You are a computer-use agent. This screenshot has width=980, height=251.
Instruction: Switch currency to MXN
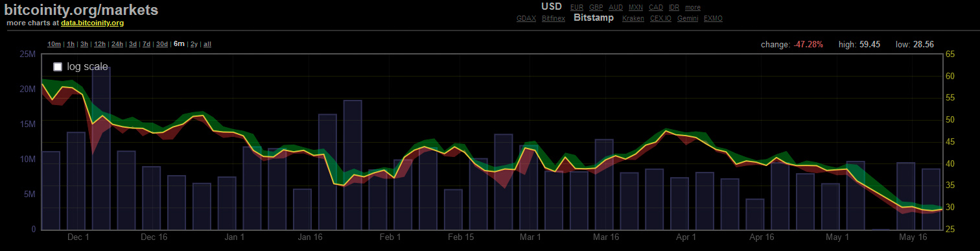(636, 7)
